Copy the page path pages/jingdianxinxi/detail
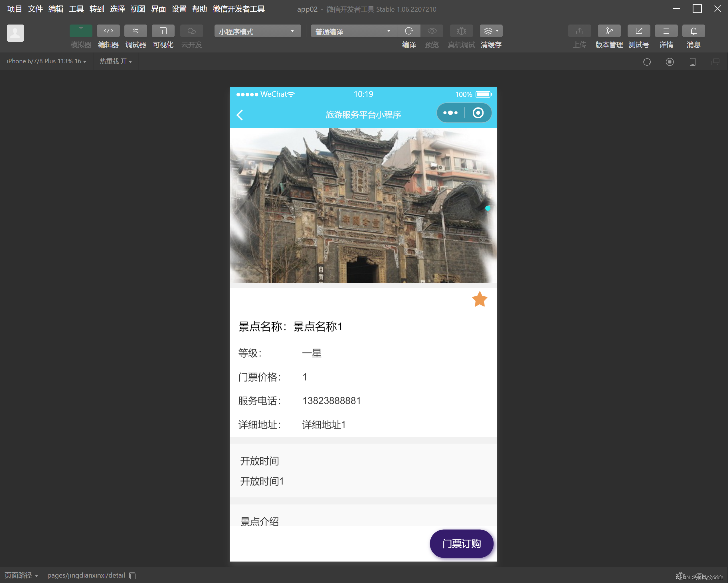Image resolution: width=728 pixels, height=583 pixels. point(132,576)
